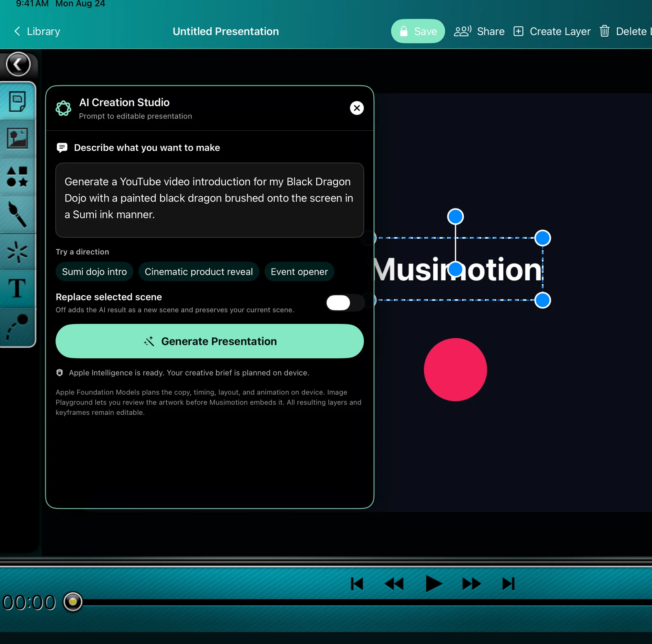This screenshot has width=652, height=644.
Task: Click the Delete trash button
Action: [x=625, y=31]
